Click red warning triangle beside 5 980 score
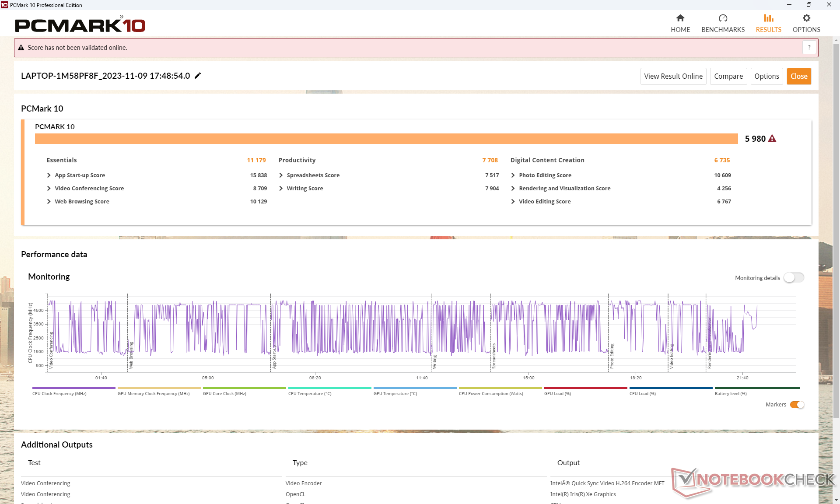The width and height of the screenshot is (840, 504). (x=772, y=139)
